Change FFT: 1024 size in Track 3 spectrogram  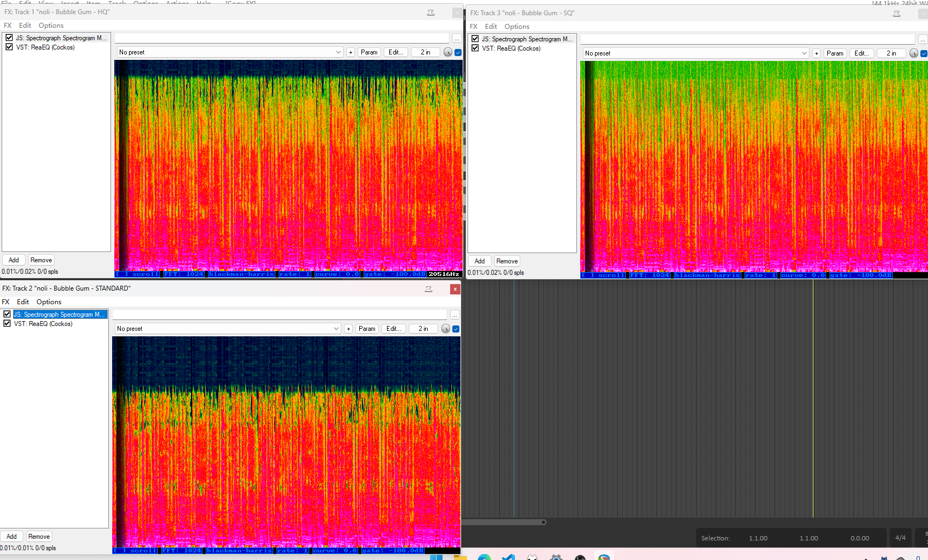click(649, 275)
